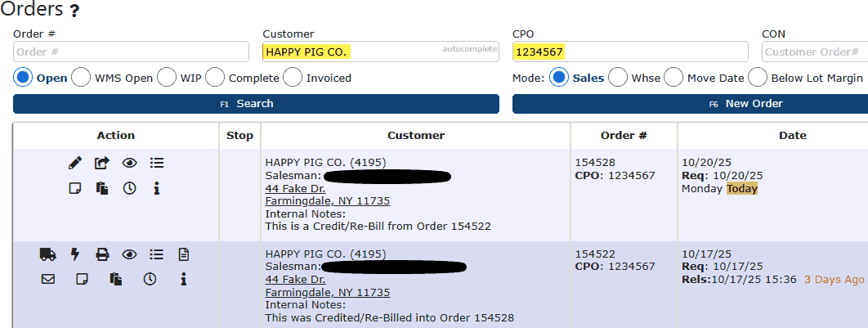Click the document icon for order 154522

coord(183,254)
